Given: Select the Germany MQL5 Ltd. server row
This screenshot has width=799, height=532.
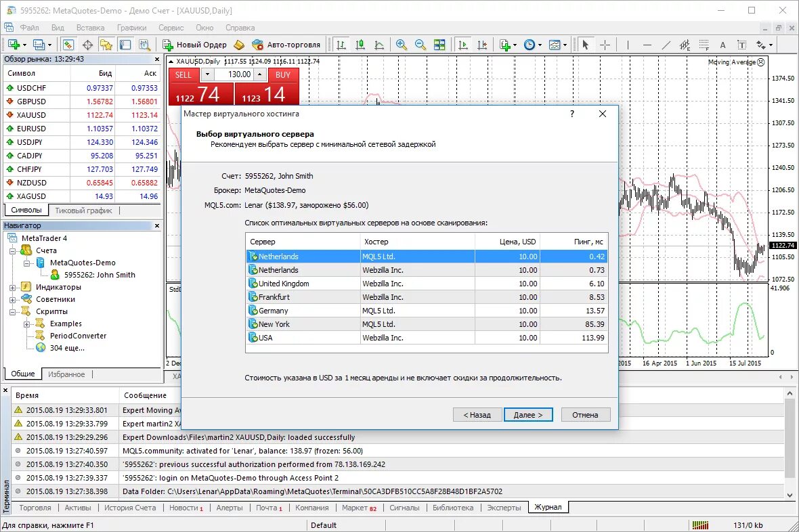Looking at the screenshot, I should click(427, 310).
